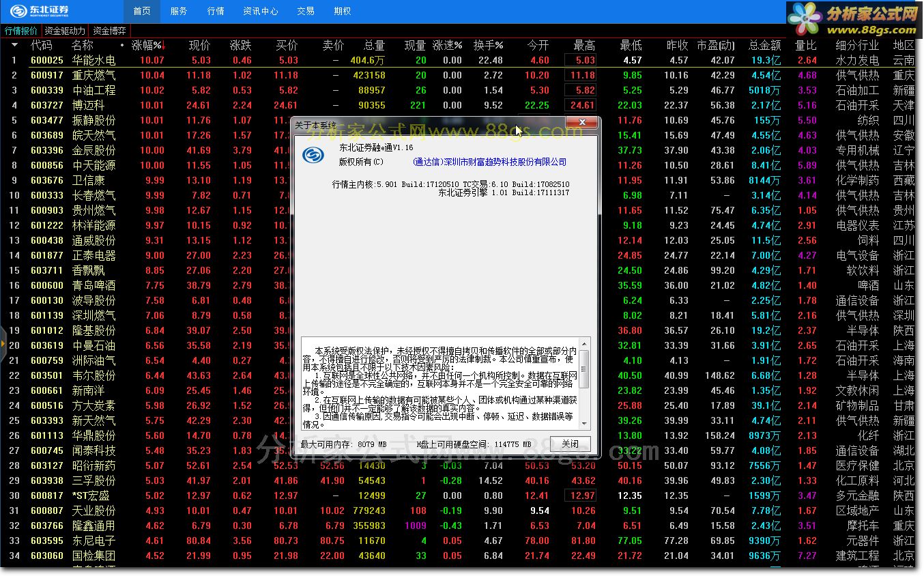Image resolution: width=924 pixels, height=576 pixels.
Task: Sort by the 总量 column header
Action: [x=374, y=45]
